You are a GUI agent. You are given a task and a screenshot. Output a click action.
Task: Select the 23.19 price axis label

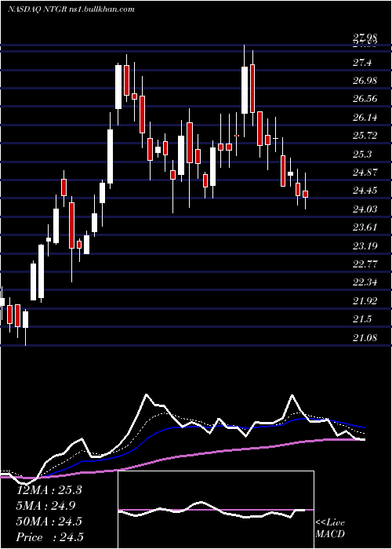pyautogui.click(x=365, y=245)
